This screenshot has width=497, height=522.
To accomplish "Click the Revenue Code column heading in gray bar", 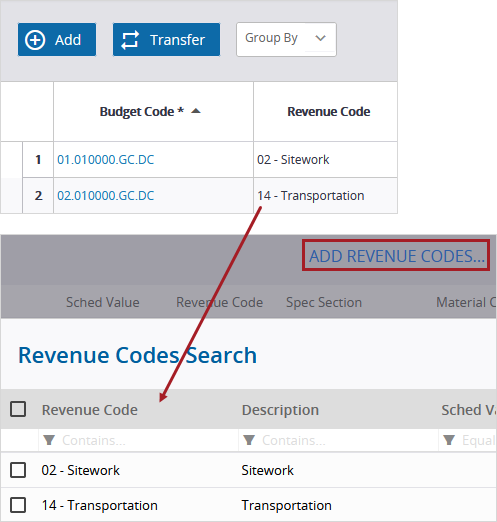I will [219, 302].
